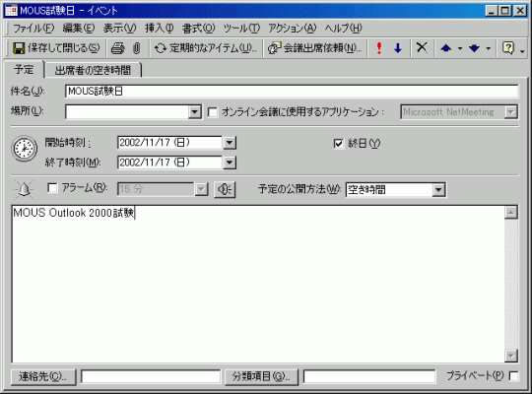This screenshot has width=532, height=394.
Task: Open the Microsoft NetMeeting dropdown
Action: coord(510,112)
